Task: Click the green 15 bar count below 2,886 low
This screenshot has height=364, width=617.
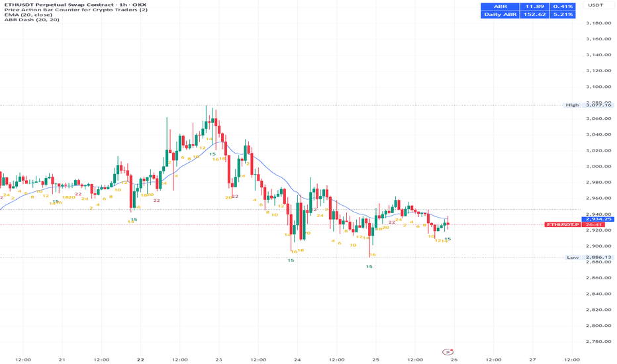Action: [x=369, y=267]
